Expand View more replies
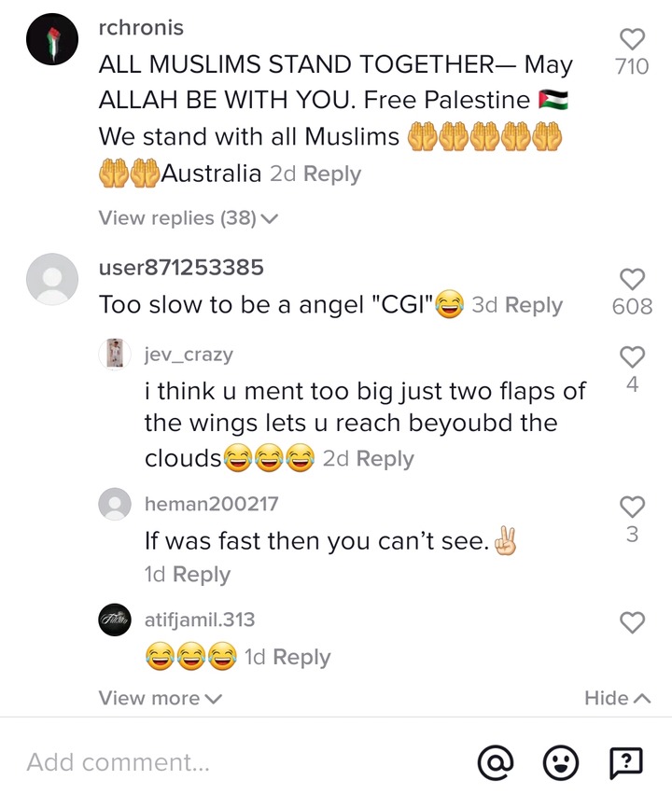672x808 pixels. coord(161,698)
